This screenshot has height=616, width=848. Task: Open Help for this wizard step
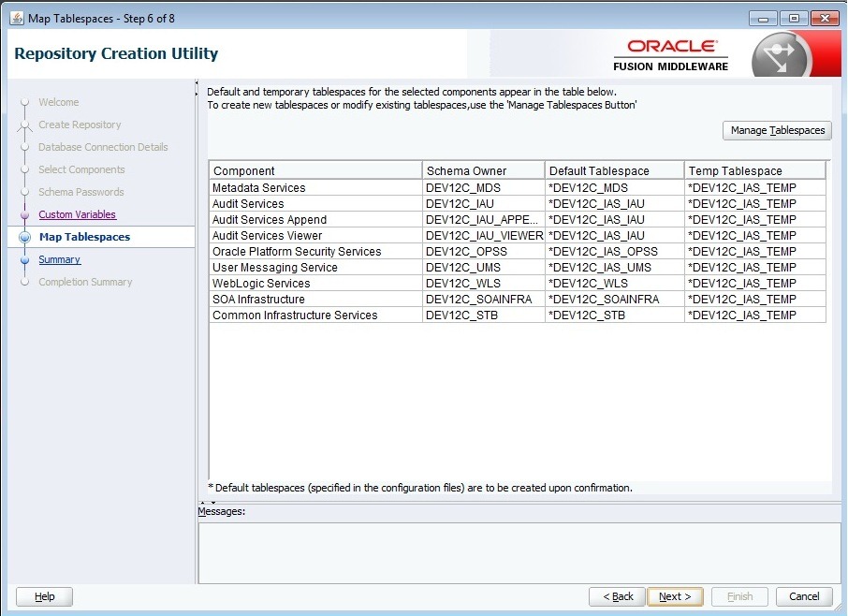click(x=44, y=596)
